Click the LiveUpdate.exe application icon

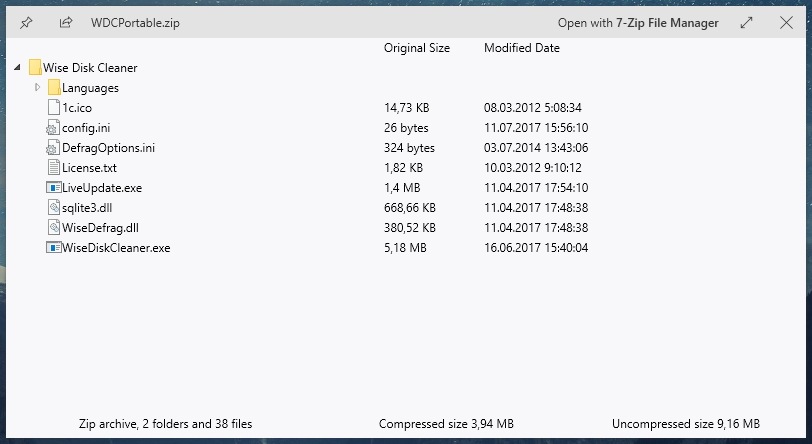53,188
